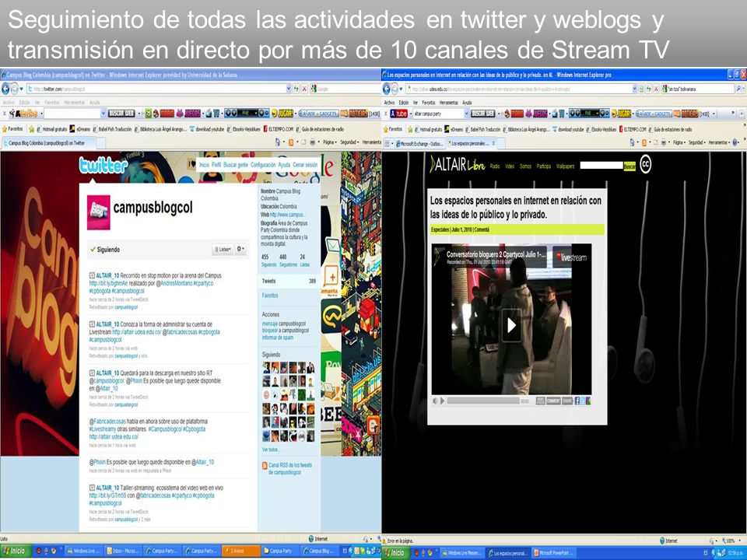Click JUEGOS toolbar icon in left browser
The height and width of the screenshot is (560, 747).
tap(188, 114)
